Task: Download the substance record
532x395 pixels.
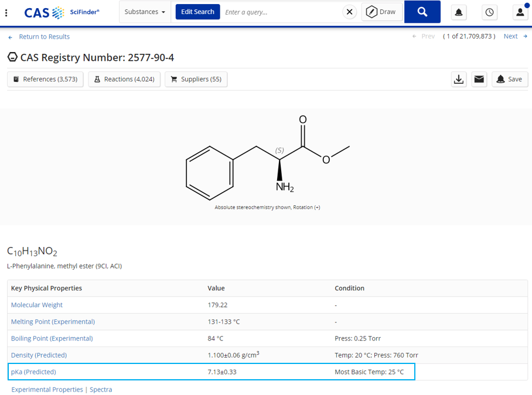Action: click(x=459, y=79)
